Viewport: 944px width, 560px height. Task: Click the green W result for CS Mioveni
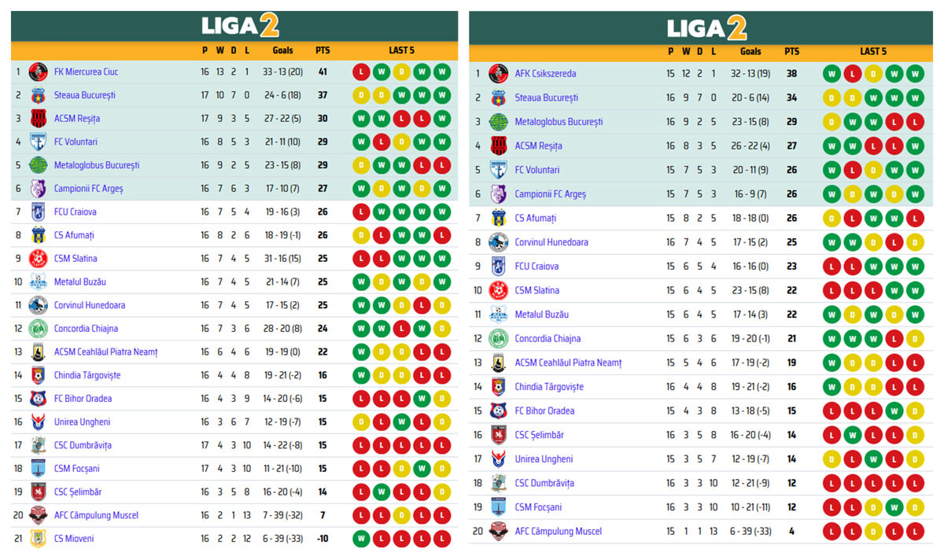point(360,539)
